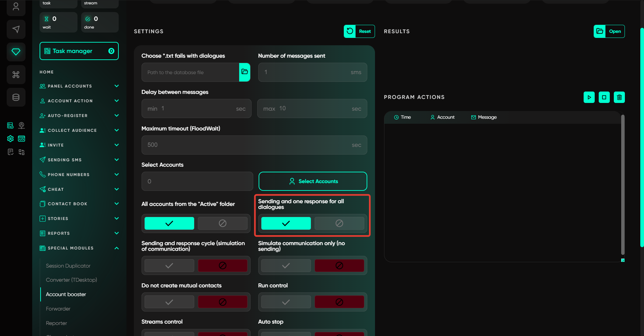This screenshot has height=336, width=644.
Task: Enable Do not create mutual contacts
Action: (x=169, y=302)
